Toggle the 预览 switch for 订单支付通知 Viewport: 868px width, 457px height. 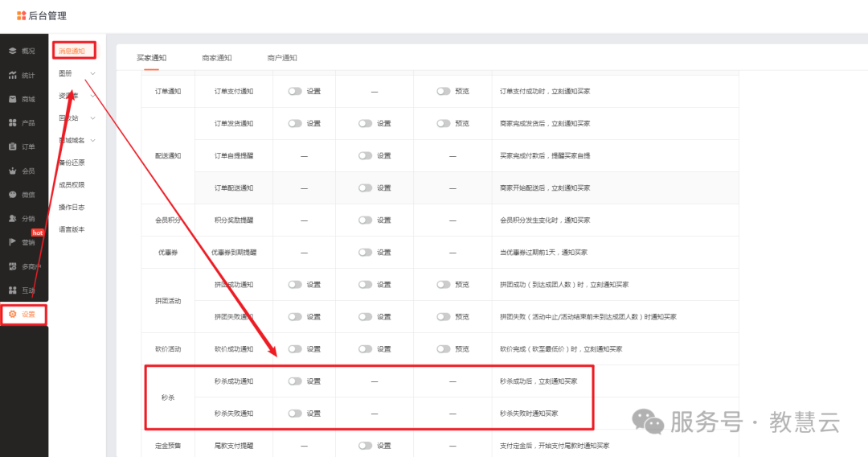(444, 92)
